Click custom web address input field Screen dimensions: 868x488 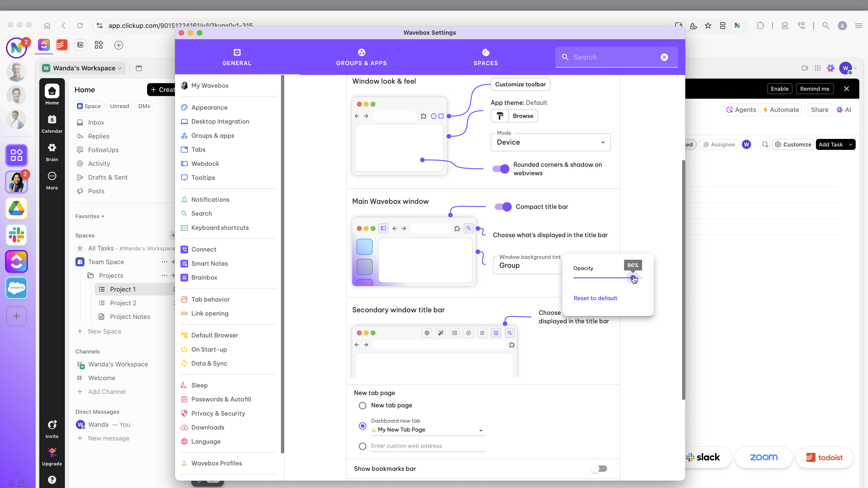point(428,446)
